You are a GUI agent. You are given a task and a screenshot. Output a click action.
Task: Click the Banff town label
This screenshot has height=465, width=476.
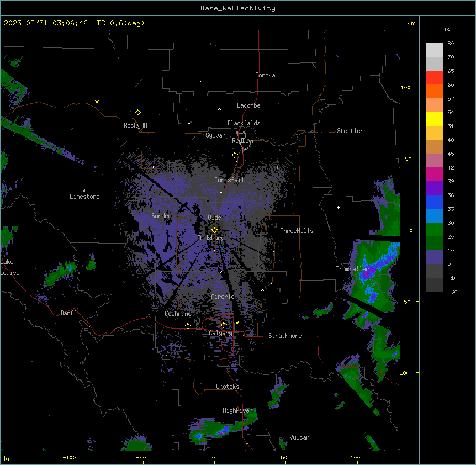click(x=68, y=313)
